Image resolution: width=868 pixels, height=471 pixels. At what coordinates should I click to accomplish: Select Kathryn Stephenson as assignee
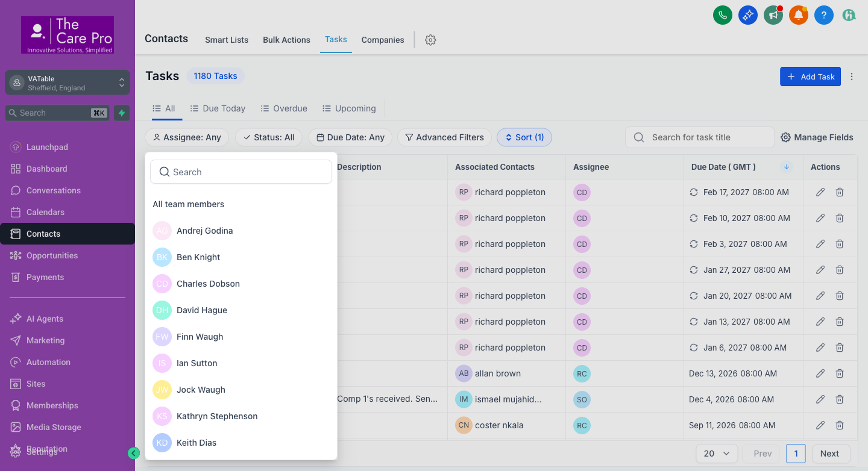(x=217, y=416)
